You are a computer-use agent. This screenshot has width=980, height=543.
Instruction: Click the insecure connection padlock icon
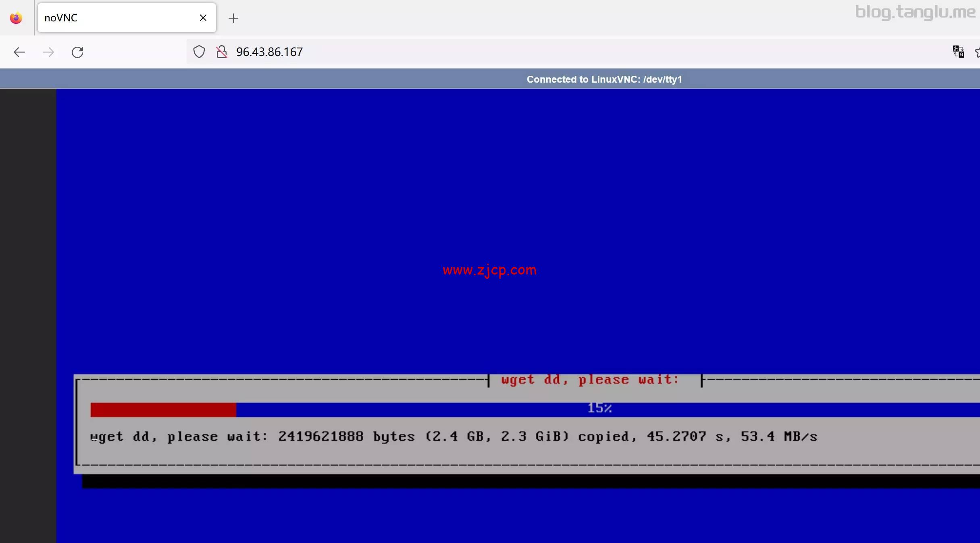click(221, 52)
